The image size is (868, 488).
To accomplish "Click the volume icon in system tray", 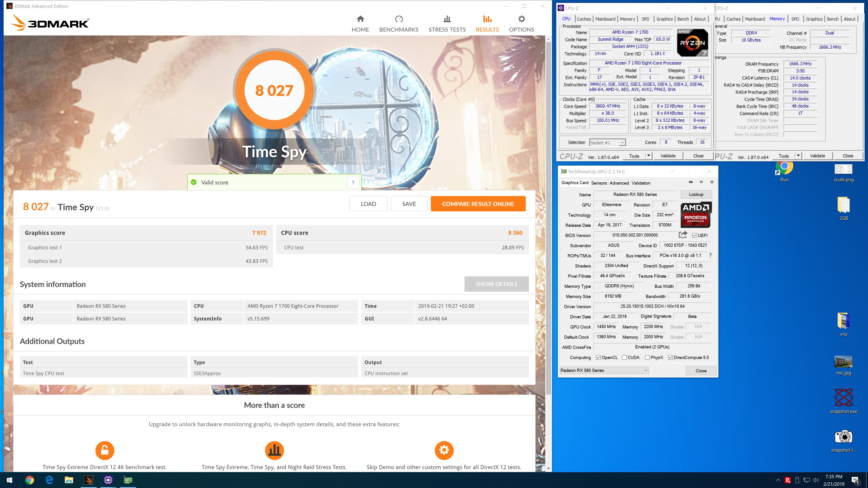I will point(816,480).
